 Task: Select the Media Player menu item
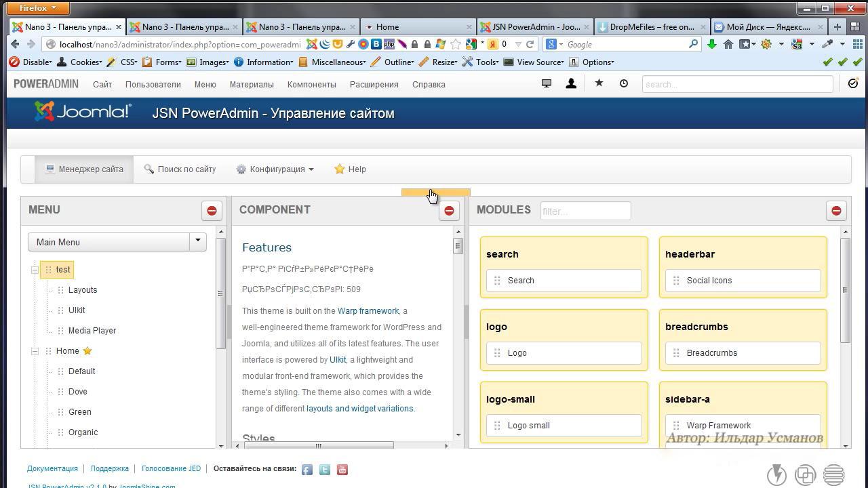[92, 331]
